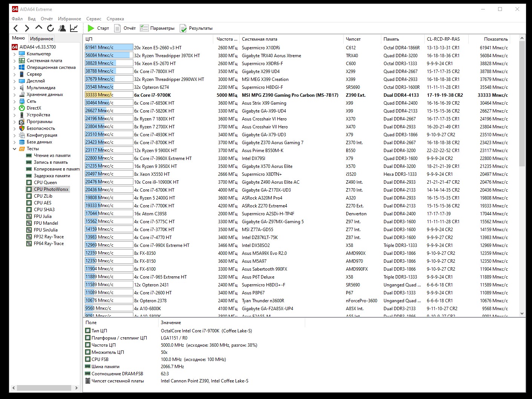The image size is (532, 399).
Task: Expand the Сеть tree node
Action: [x=15, y=101]
